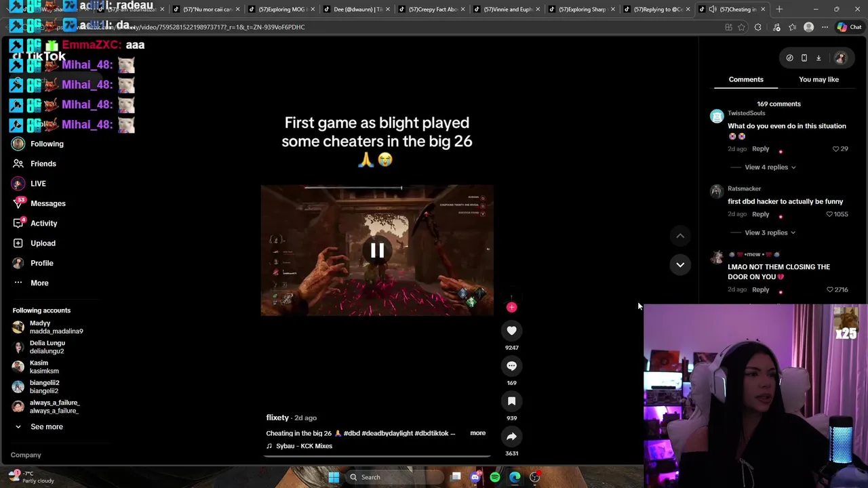Open Friends in sidebar
Screen dimensions: 868x488
click(x=35, y=163)
